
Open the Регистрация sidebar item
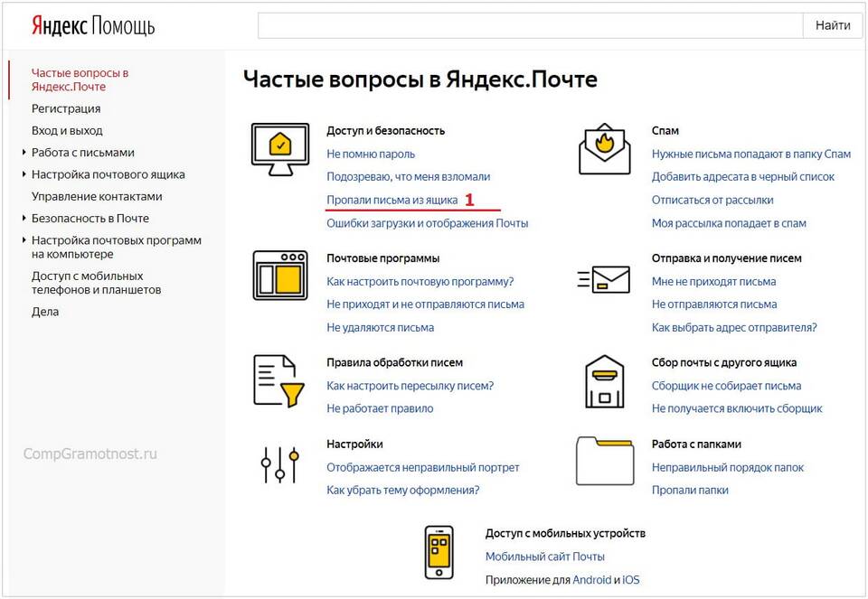tap(66, 108)
